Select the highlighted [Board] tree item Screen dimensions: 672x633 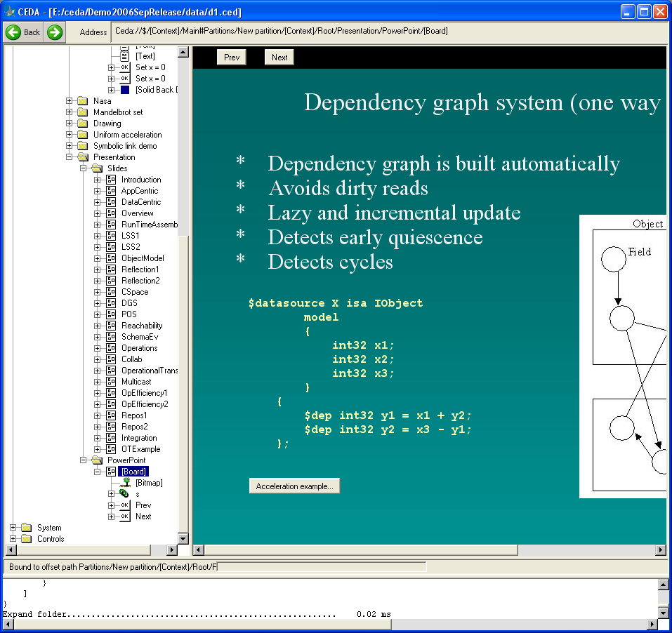point(133,472)
